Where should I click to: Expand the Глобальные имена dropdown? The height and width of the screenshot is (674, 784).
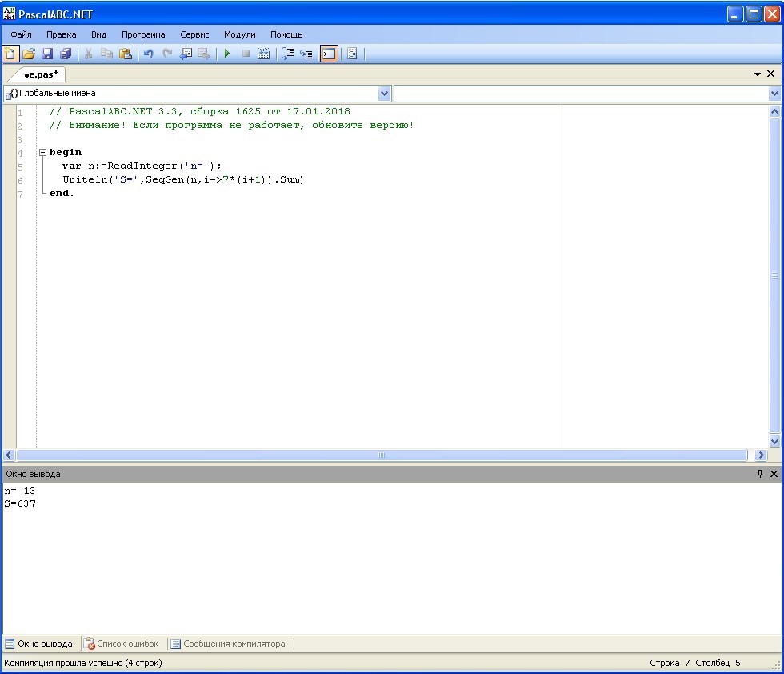(x=384, y=94)
